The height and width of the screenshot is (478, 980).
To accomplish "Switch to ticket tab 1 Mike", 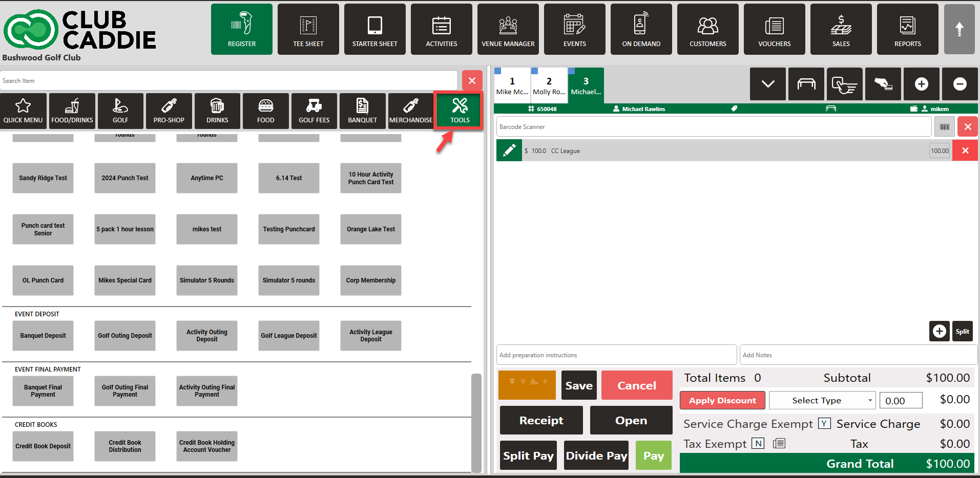I will point(512,85).
